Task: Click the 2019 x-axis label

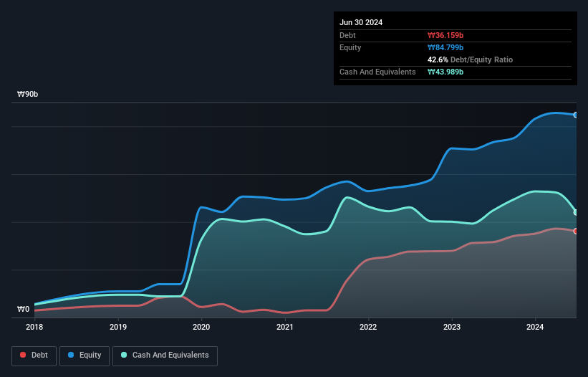Action: tap(118, 327)
